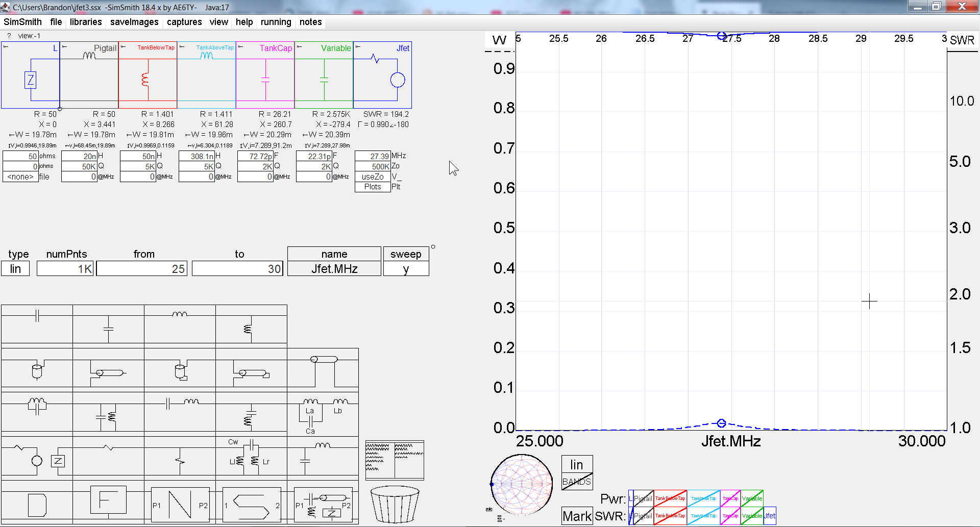Select the F block component in the palette
980x527 pixels.
coord(108,500)
